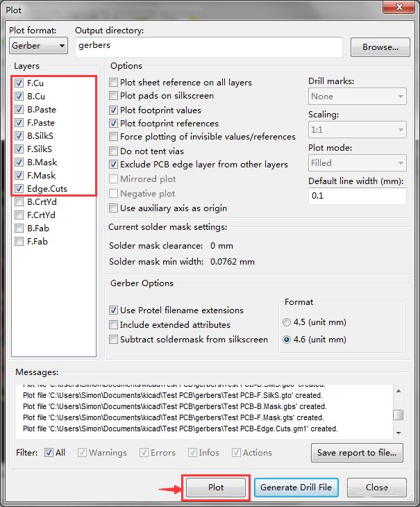
Task: Enable the F.Fab layer checkbox
Action: pyautogui.click(x=19, y=242)
